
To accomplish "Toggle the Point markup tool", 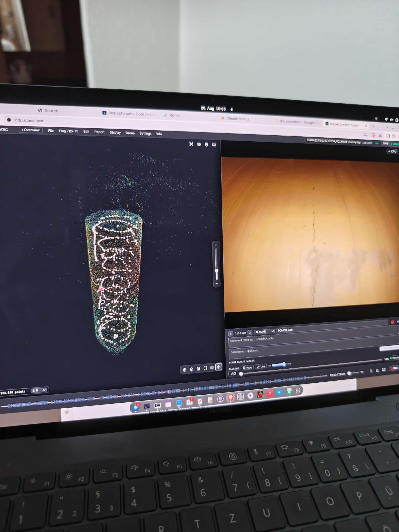I will tap(247, 367).
